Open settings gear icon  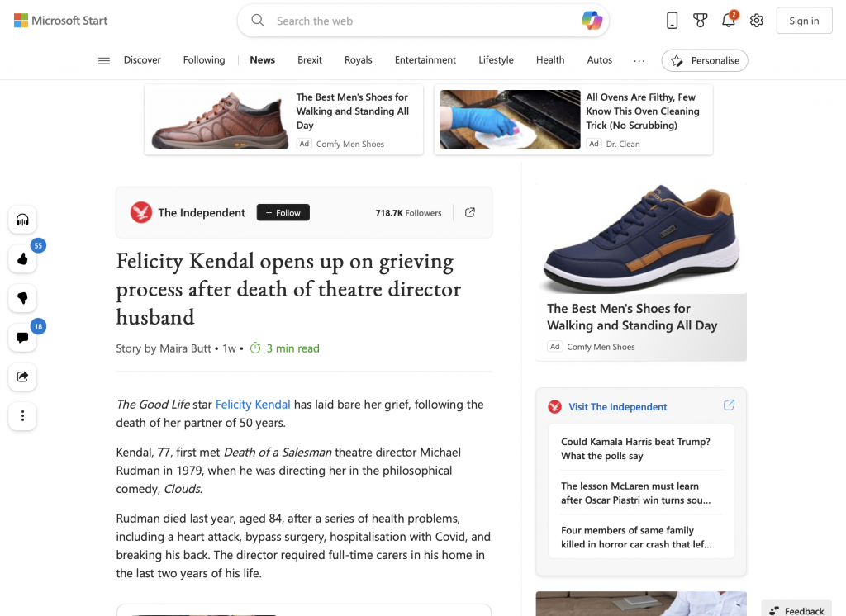(x=757, y=21)
